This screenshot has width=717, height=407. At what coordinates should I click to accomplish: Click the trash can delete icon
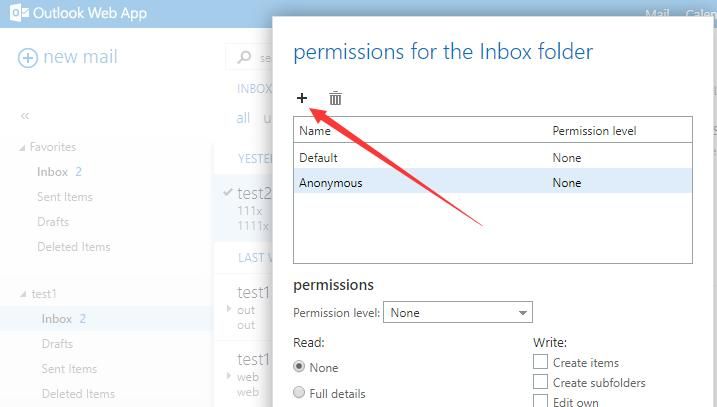click(x=335, y=98)
